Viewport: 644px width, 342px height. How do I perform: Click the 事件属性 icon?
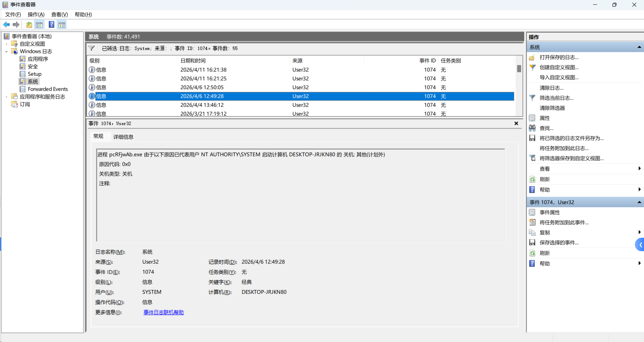point(532,212)
